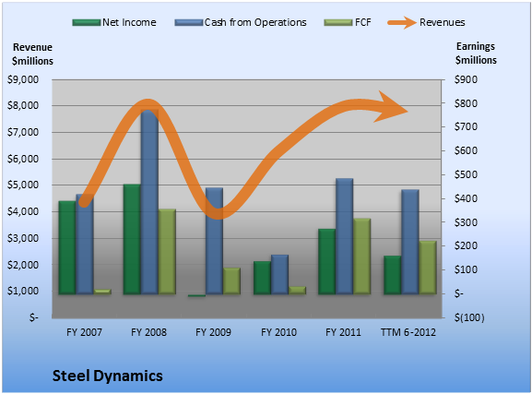The width and height of the screenshot is (532, 394).
Task: Click the $7,000 revenue axis value
Action: click(x=23, y=132)
